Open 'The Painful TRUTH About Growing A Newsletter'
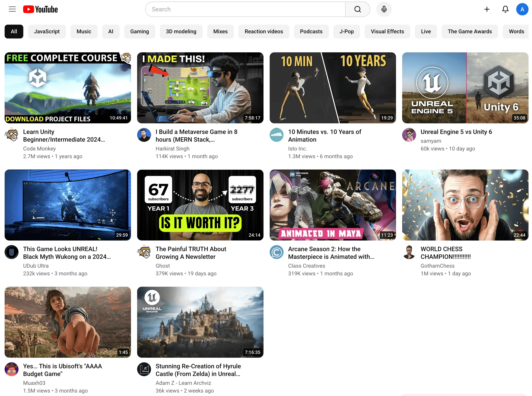 [x=191, y=253]
